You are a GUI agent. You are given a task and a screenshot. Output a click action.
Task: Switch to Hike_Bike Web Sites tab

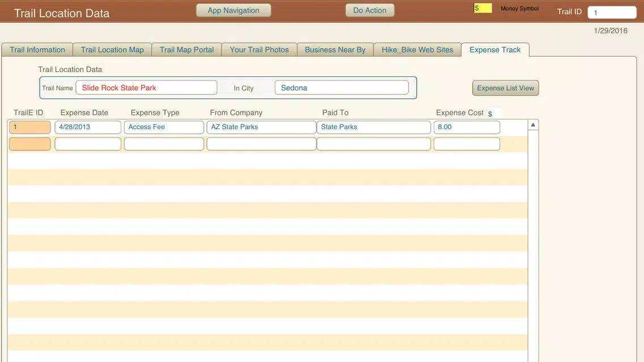point(417,50)
